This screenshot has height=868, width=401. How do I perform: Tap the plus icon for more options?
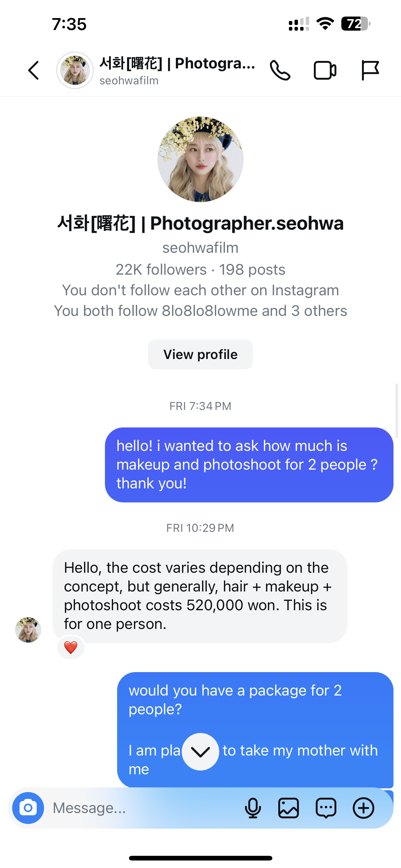[x=363, y=808]
